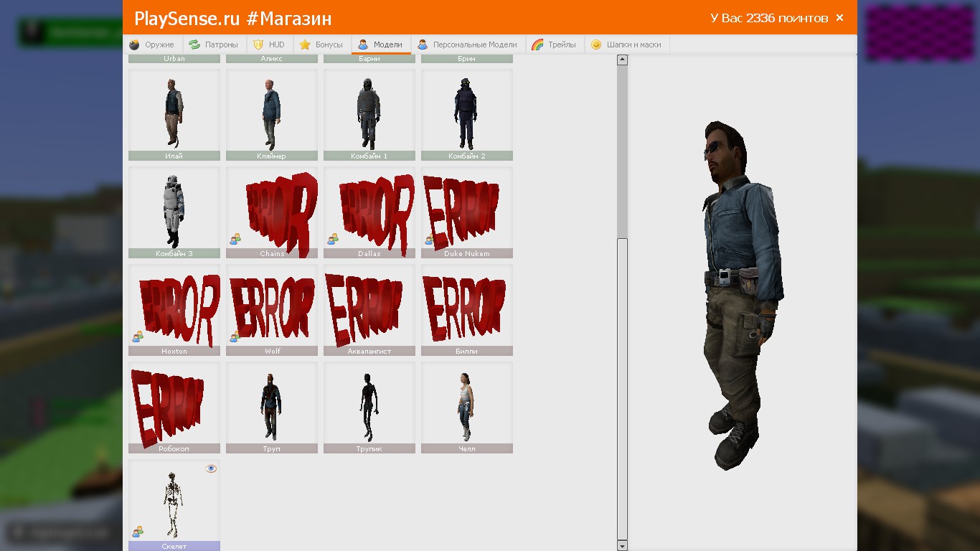Switch to the Трейлы tab

555,44
